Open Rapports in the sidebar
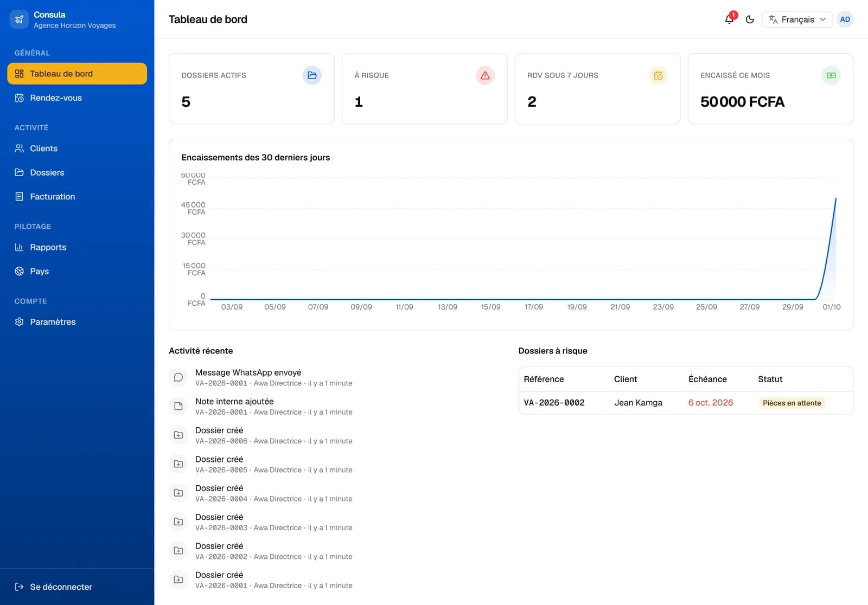 (x=77, y=247)
